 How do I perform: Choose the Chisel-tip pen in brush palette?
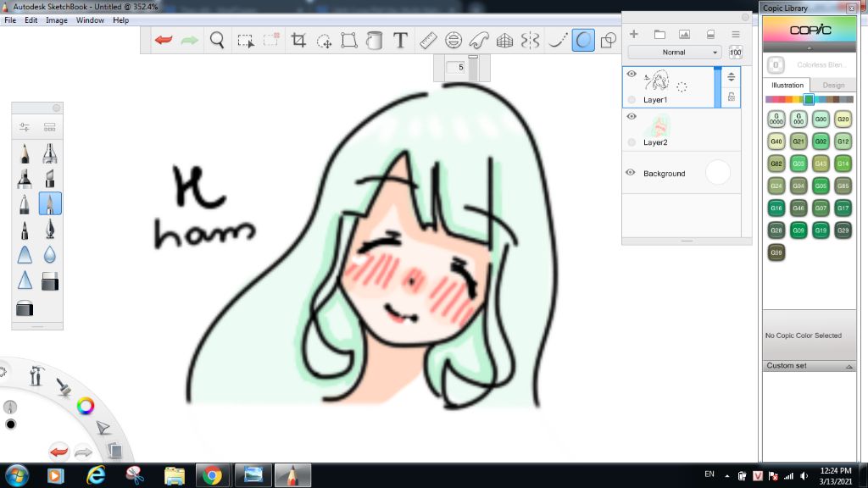pyautogui.click(x=49, y=178)
